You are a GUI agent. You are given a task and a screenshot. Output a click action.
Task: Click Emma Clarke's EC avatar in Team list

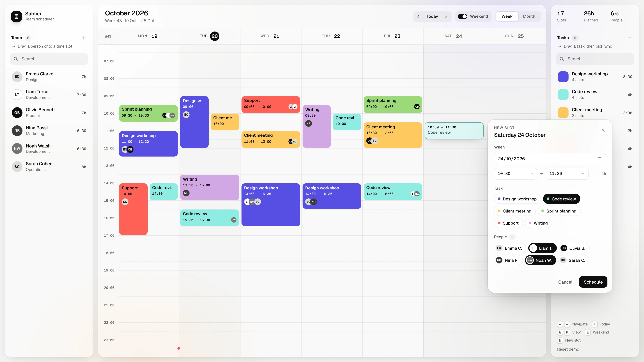pyautogui.click(x=17, y=76)
